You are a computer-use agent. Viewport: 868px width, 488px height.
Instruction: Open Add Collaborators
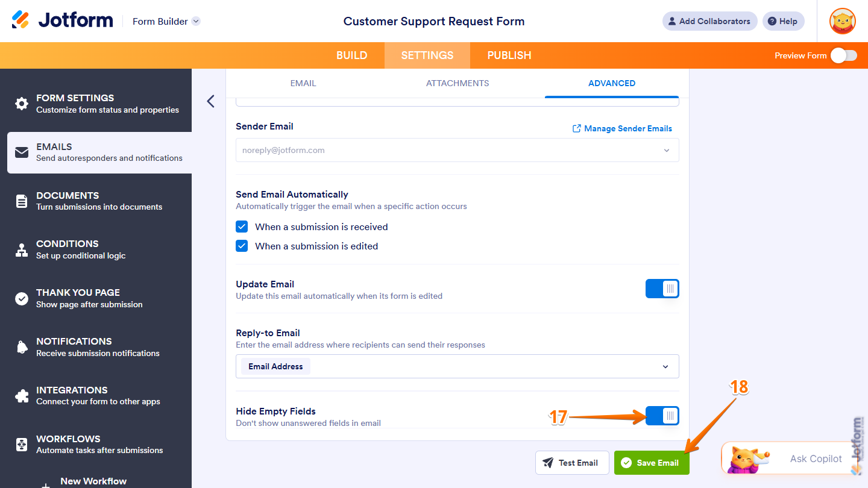tap(710, 21)
